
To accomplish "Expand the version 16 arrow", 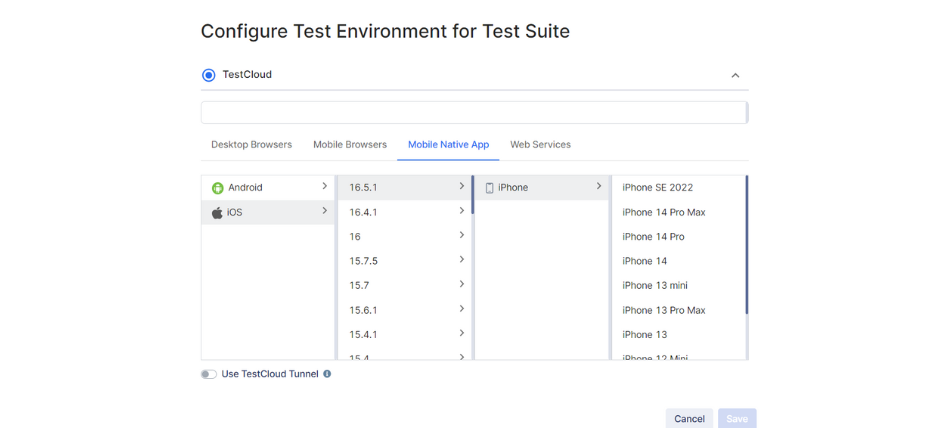I will coord(462,235).
